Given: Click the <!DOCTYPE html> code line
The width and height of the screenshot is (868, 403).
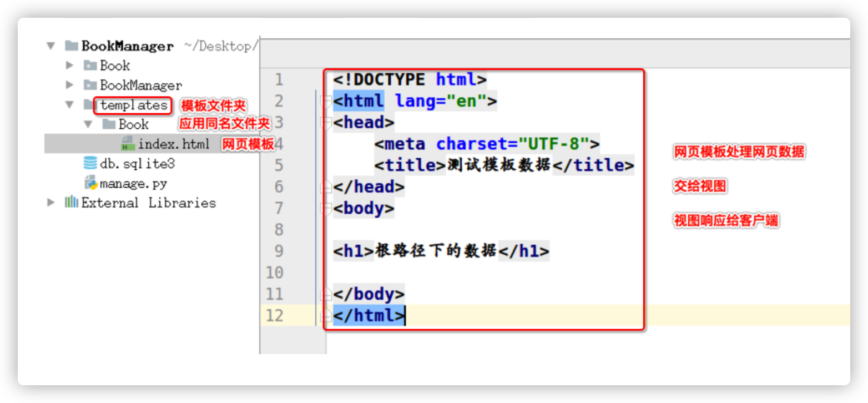Looking at the screenshot, I should (410, 79).
